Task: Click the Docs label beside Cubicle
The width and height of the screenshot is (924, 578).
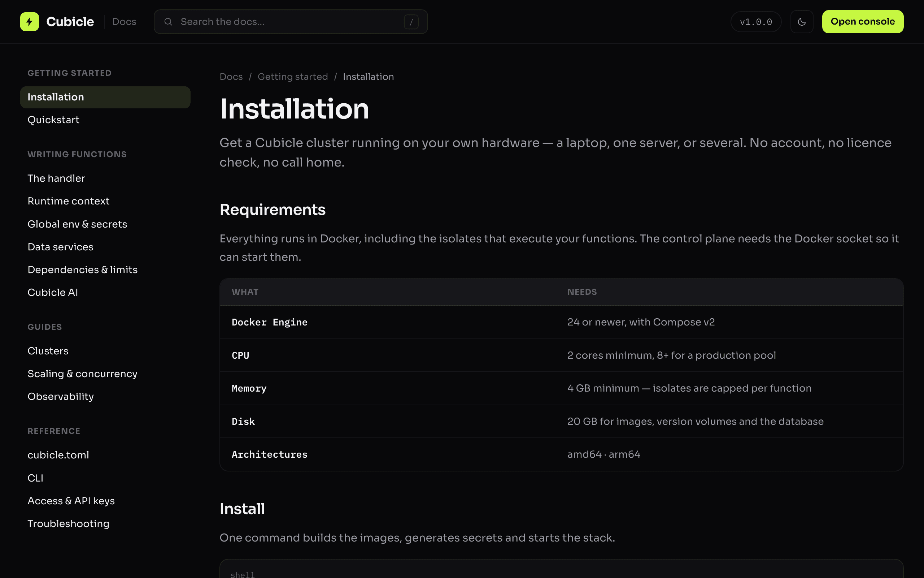Action: 124,22
